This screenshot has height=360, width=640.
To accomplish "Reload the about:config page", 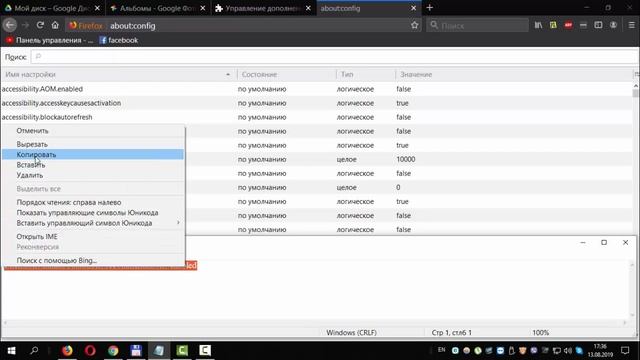I will coord(40,25).
